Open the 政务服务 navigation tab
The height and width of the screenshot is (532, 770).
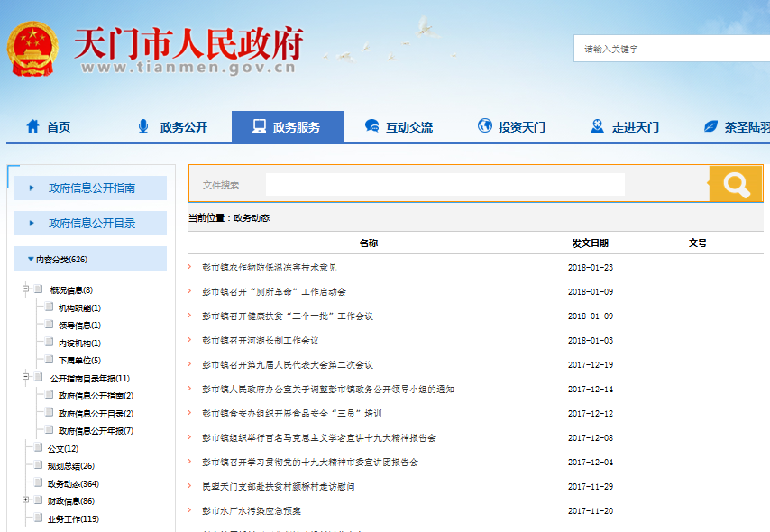coord(288,127)
